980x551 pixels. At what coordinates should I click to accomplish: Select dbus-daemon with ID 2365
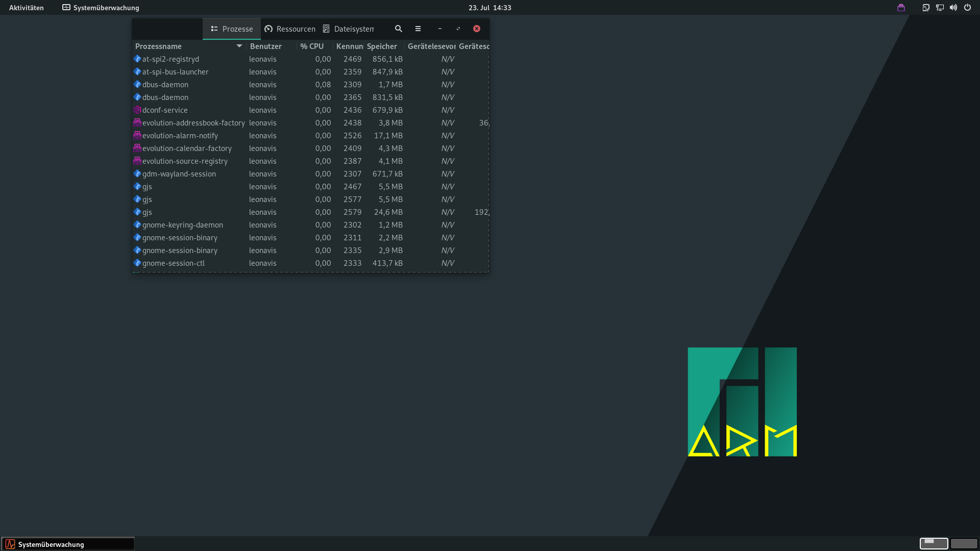pyautogui.click(x=311, y=97)
